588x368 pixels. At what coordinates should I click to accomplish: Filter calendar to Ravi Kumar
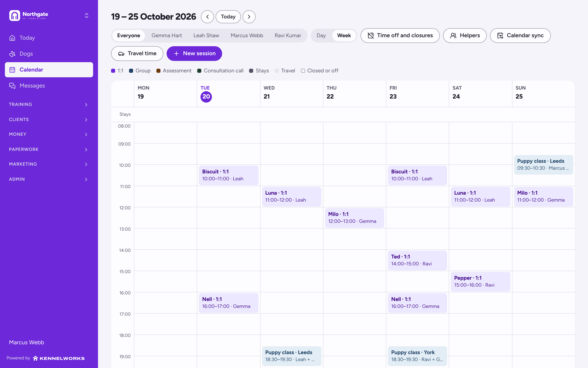pos(288,36)
